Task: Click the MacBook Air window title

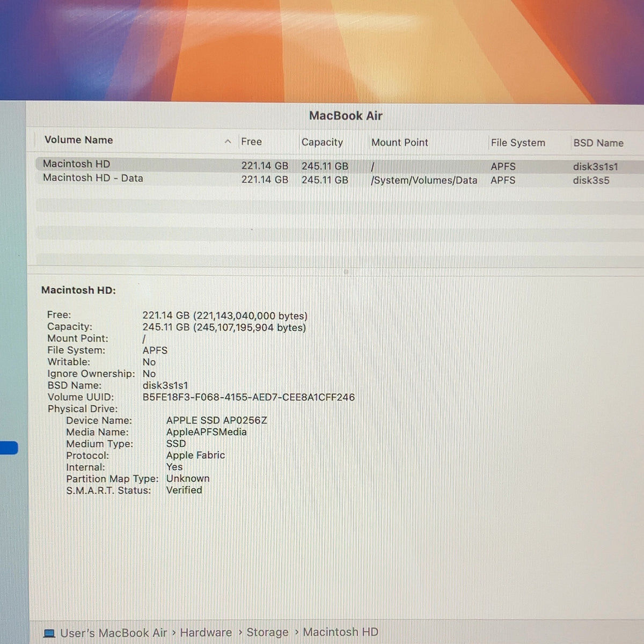Action: pyautogui.click(x=346, y=116)
